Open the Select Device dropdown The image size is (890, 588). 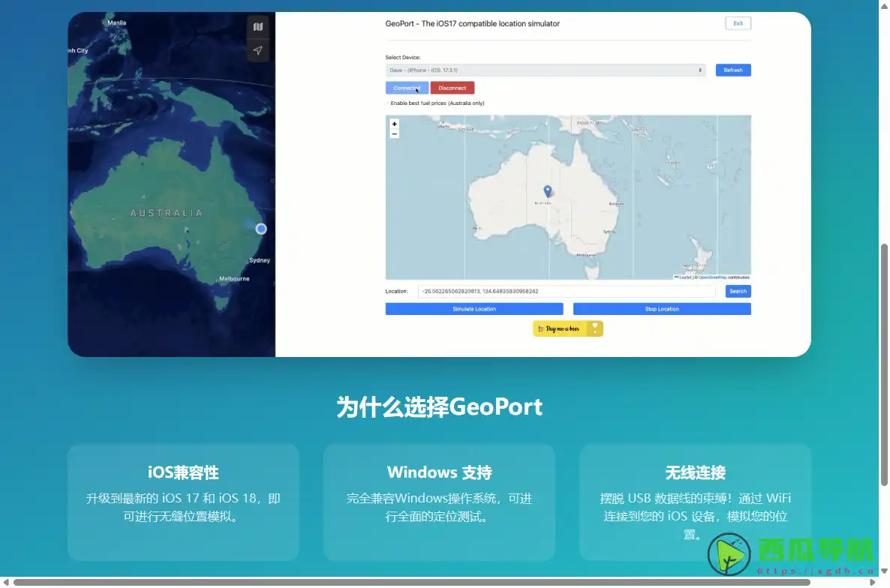click(546, 70)
